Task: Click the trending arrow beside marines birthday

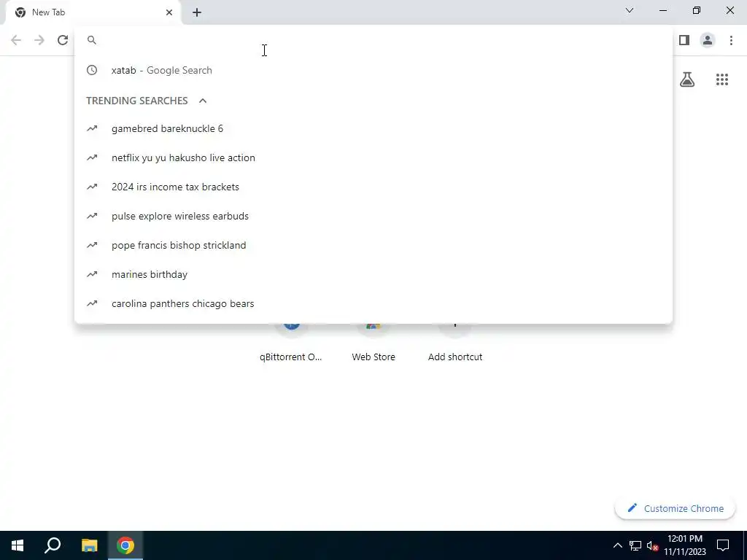Action: 92,274
